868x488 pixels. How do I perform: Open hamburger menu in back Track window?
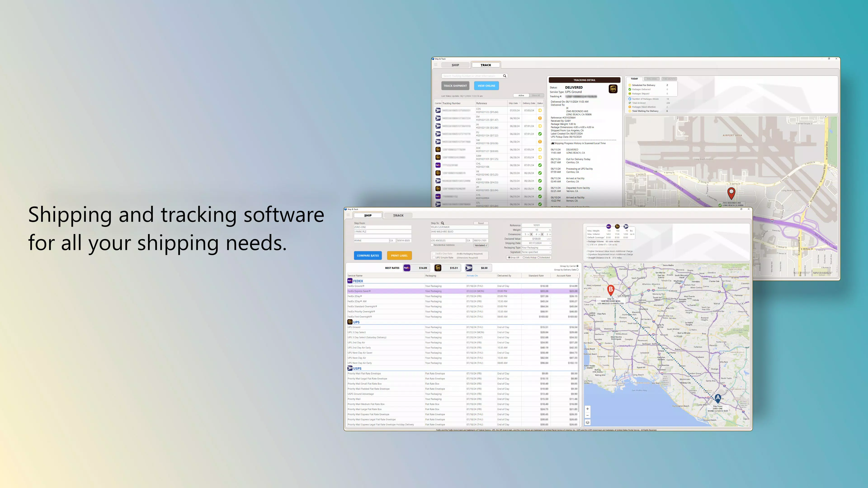click(x=435, y=64)
